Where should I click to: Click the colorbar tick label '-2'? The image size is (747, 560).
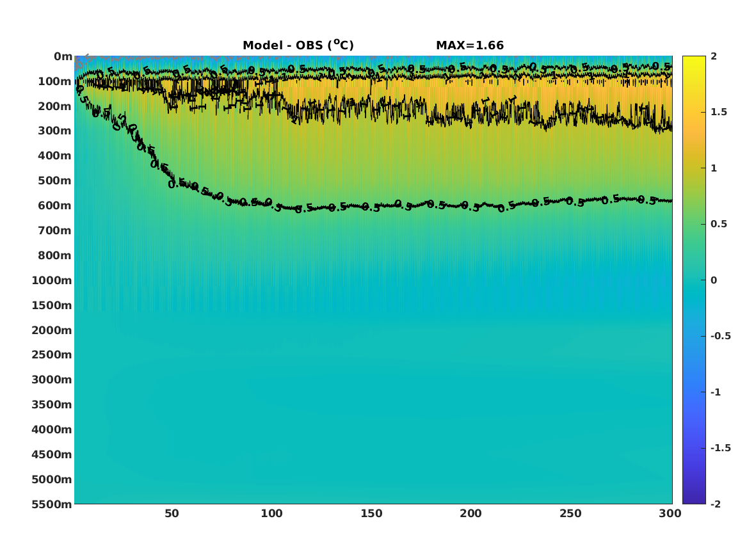tap(716, 504)
